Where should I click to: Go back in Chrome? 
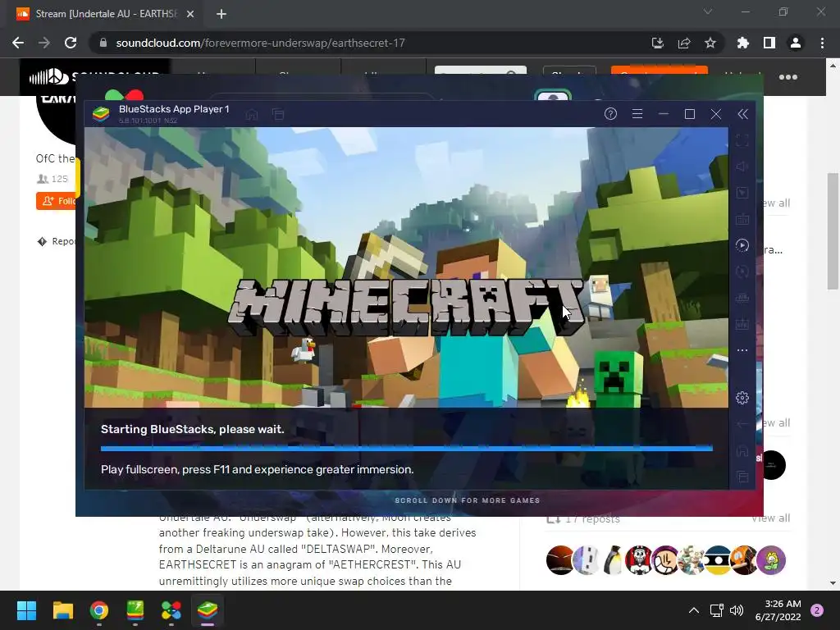(18, 43)
